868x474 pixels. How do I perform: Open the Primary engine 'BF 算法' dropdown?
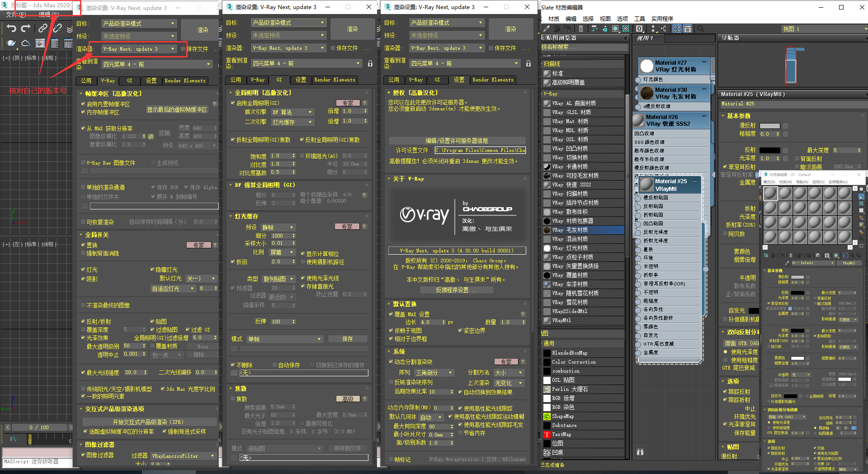292,112
